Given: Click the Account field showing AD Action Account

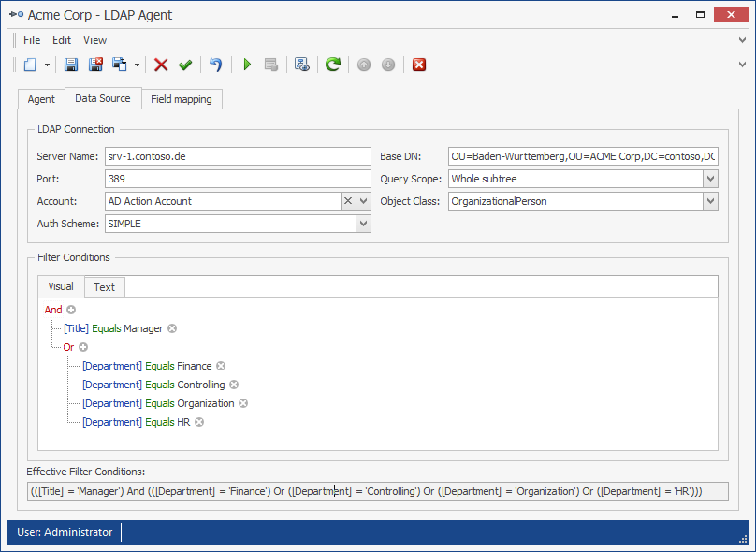Looking at the screenshot, I should [x=223, y=201].
